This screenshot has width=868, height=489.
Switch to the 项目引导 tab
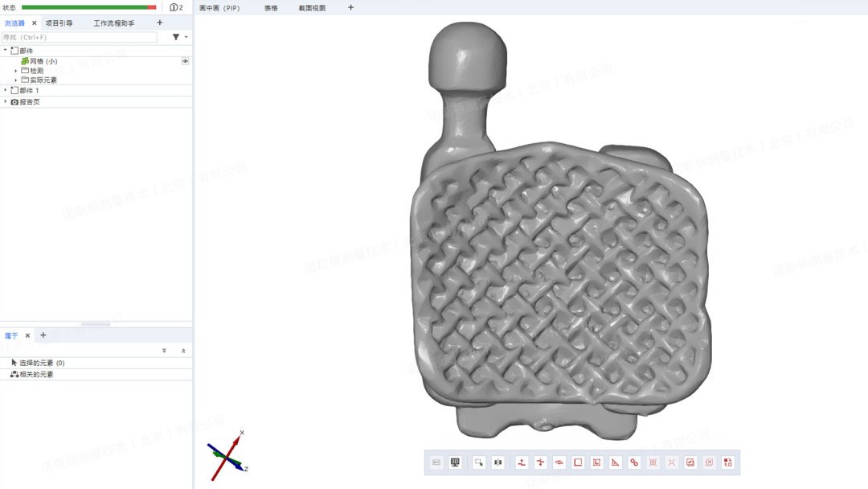click(59, 23)
